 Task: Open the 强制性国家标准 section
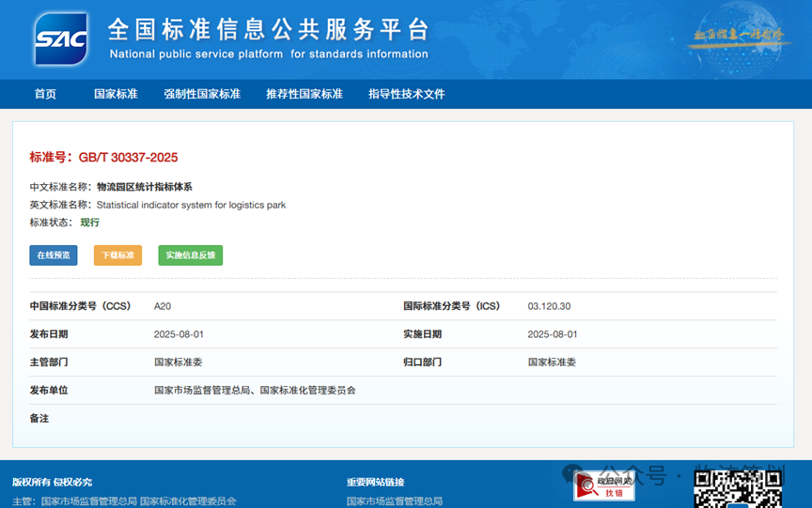pyautogui.click(x=202, y=94)
